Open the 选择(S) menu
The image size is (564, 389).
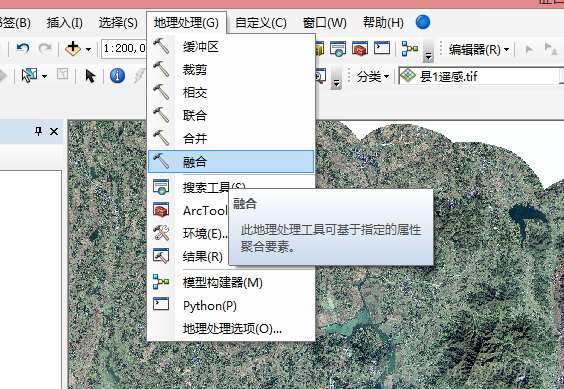[x=118, y=23]
